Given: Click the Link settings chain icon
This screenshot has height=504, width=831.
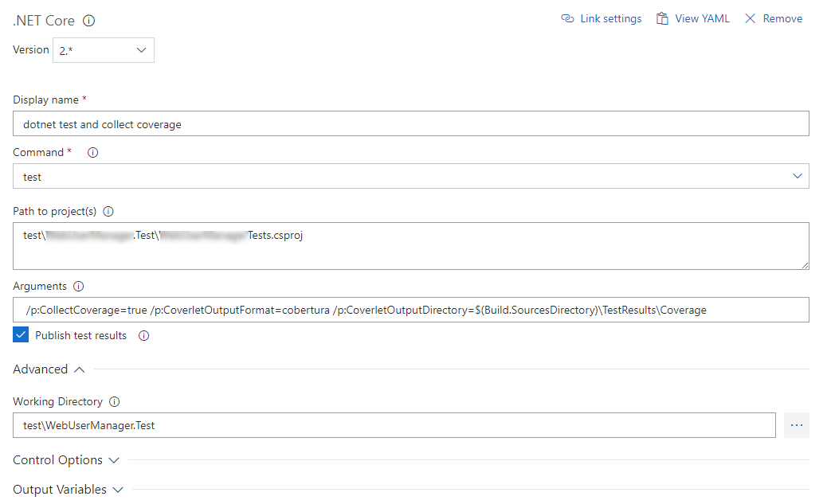Looking at the screenshot, I should pyautogui.click(x=568, y=18).
